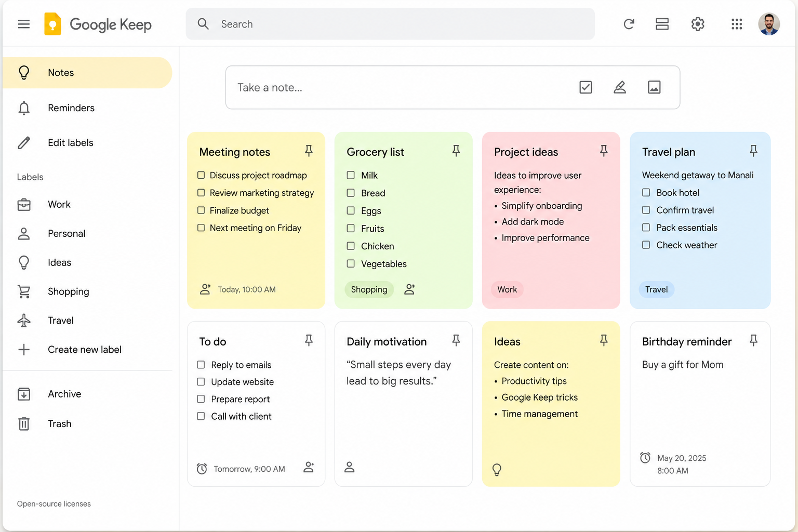Viewport: 798px width, 532px height.
Task: Click Improve performance bullet text
Action: pos(546,238)
